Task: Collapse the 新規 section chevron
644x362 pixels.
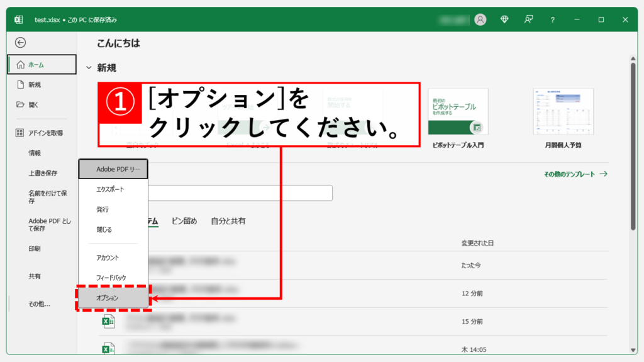Action: click(89, 68)
